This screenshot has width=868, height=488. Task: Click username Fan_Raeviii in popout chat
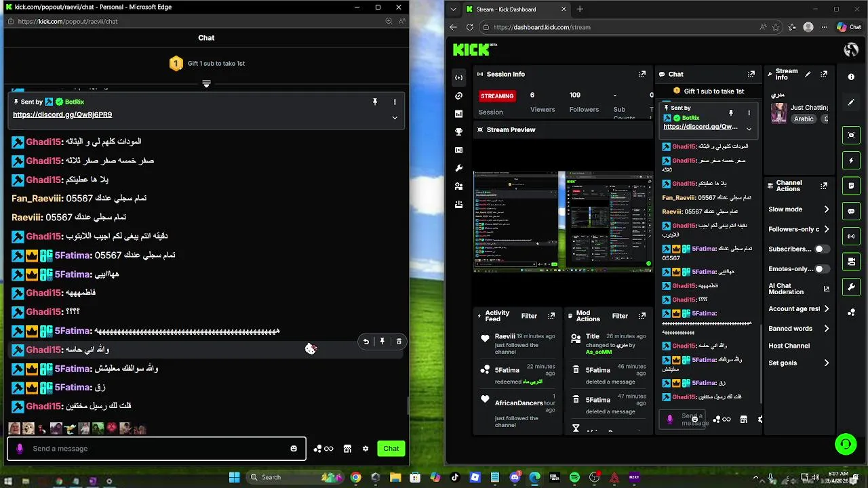coord(37,199)
